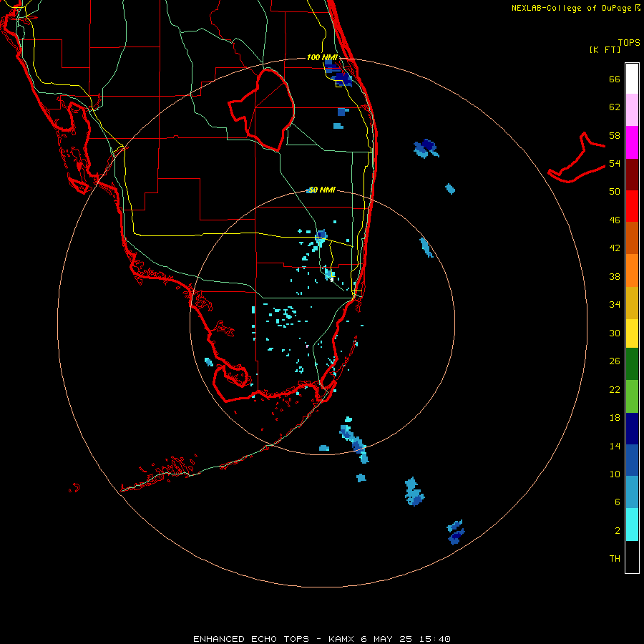Pick the bright red legend swatch

(x=632, y=206)
